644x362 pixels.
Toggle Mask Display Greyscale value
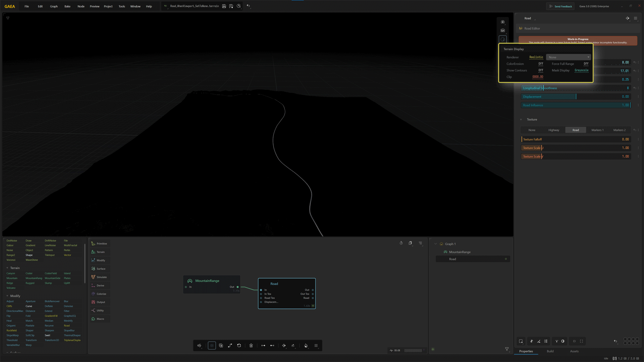pos(582,70)
